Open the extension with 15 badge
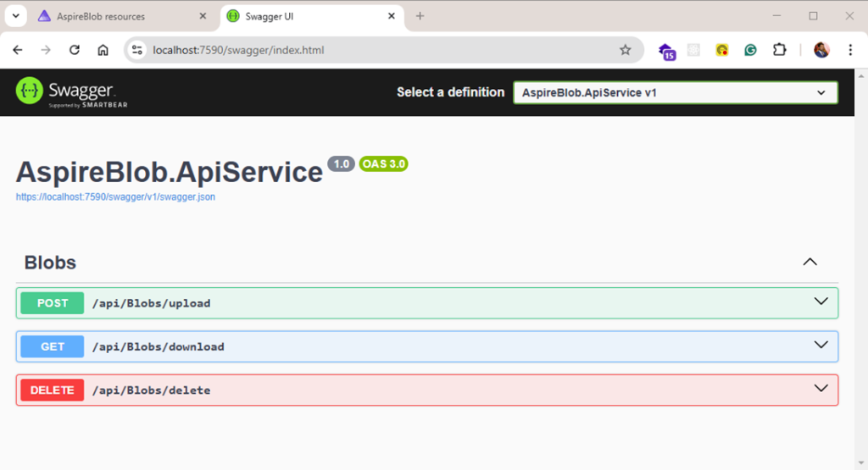The image size is (868, 470). 667,51
